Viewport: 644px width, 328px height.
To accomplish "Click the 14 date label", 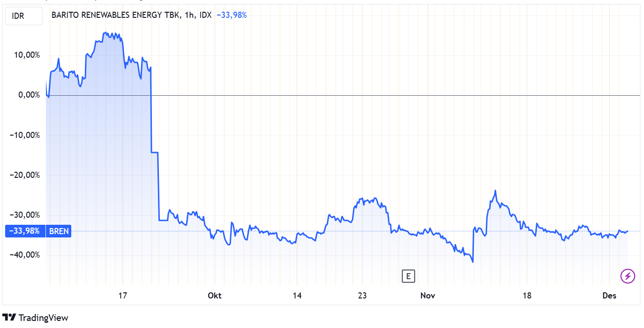I will coord(297,296).
